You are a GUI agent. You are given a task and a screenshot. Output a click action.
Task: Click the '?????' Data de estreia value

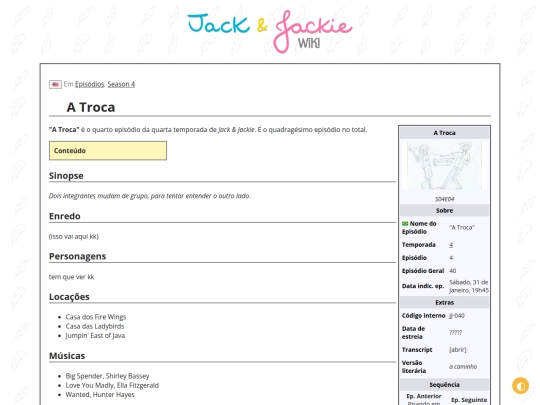[455, 333]
